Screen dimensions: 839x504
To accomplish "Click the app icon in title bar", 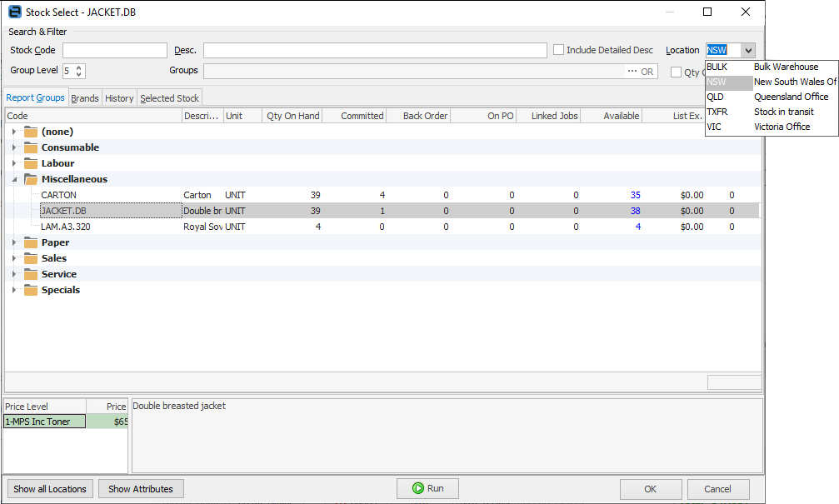I will coord(13,12).
